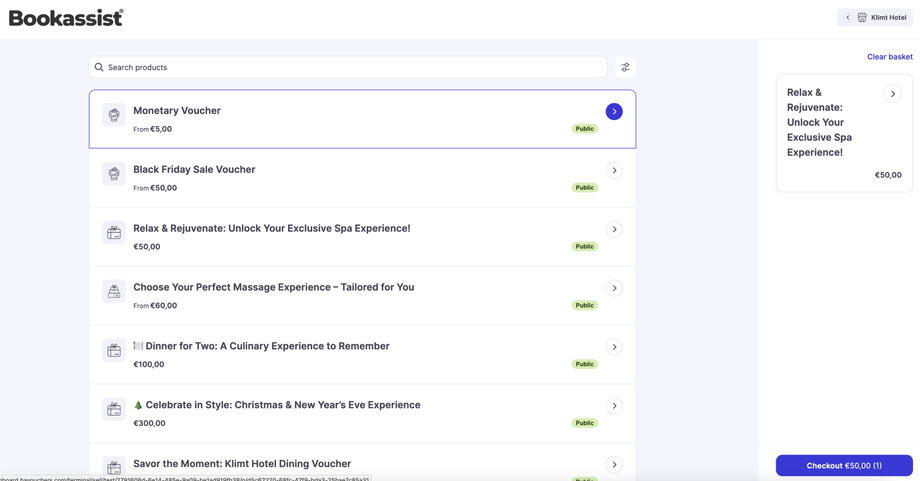Click the Black Friday Sale Voucher icon
This screenshot has height=481, width=920.
click(x=114, y=174)
